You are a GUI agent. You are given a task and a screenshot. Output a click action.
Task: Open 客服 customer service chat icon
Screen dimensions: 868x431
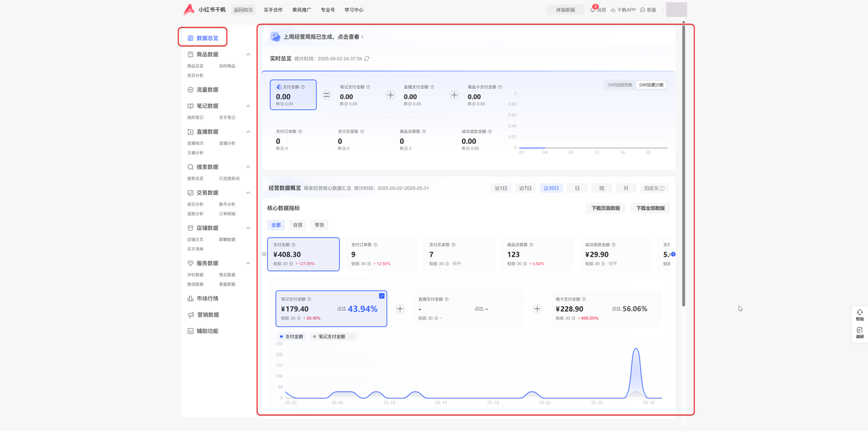(x=643, y=10)
